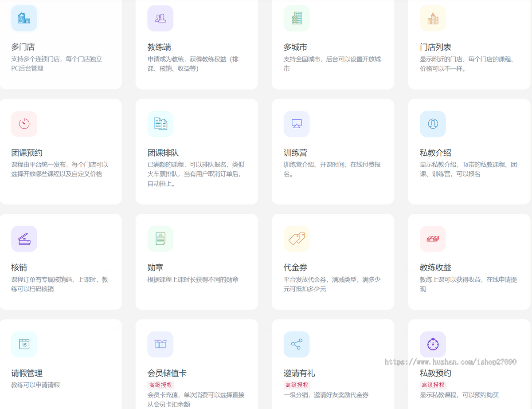
Task: Click the 邀请有礼 share icon
Action: click(x=297, y=344)
